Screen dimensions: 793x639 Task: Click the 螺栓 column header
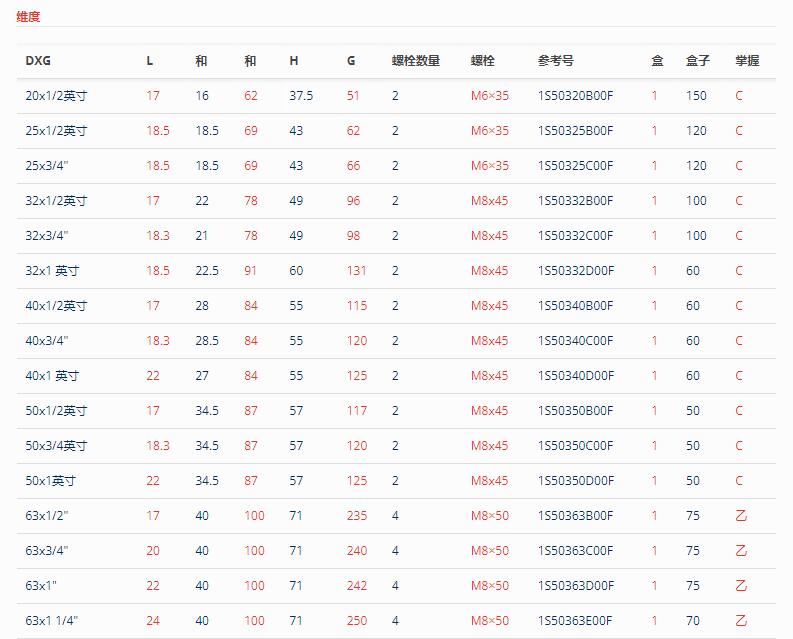point(482,61)
